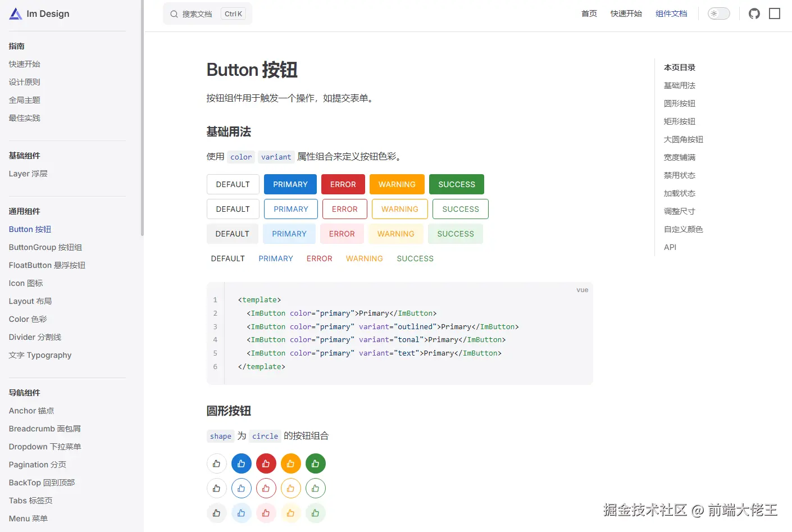Click the green filled circle thumbs-up button
Screen dimensions: 792x532
316,463
